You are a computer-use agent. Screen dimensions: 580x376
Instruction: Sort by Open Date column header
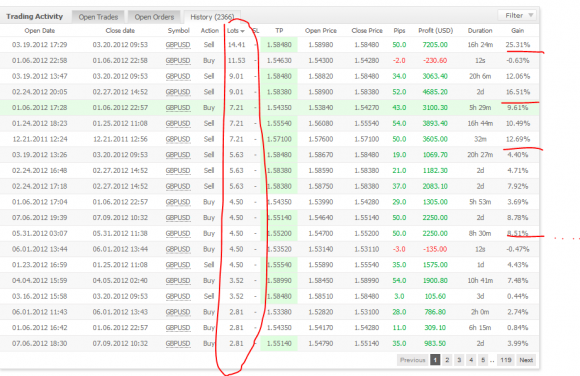40,31
